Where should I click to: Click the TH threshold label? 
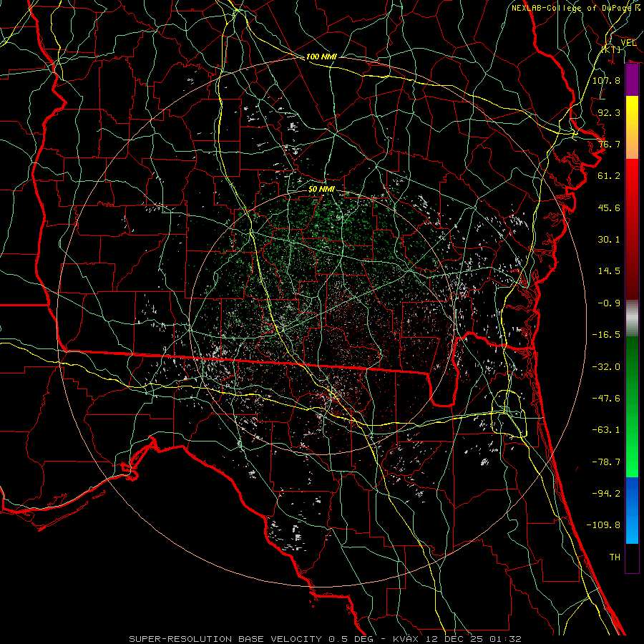pos(615,557)
